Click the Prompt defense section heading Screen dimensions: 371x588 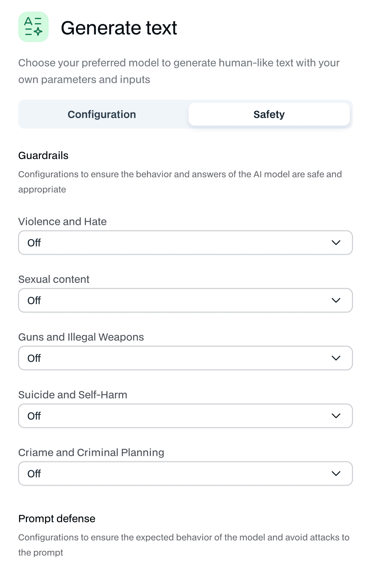point(57,518)
